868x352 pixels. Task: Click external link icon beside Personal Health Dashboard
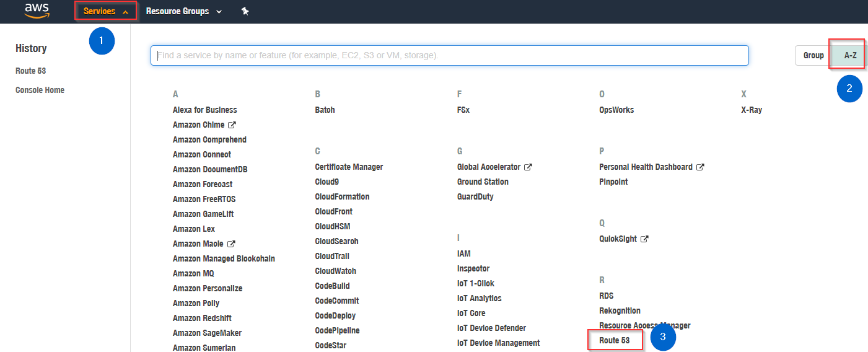click(x=699, y=167)
